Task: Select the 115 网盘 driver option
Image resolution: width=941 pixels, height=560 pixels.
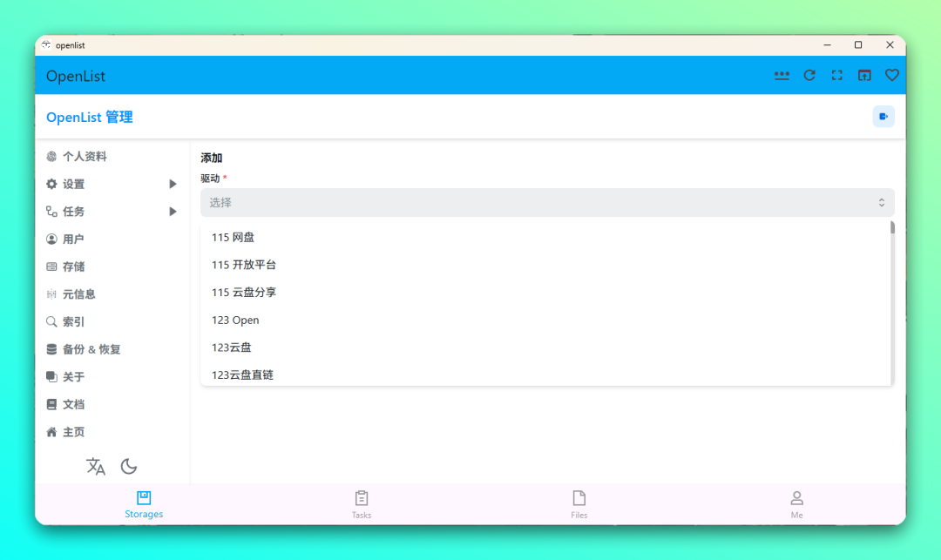Action: pyautogui.click(x=234, y=237)
